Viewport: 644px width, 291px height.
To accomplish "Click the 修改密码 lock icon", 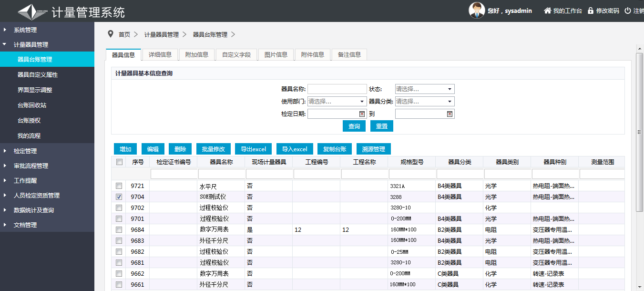I will [x=591, y=10].
